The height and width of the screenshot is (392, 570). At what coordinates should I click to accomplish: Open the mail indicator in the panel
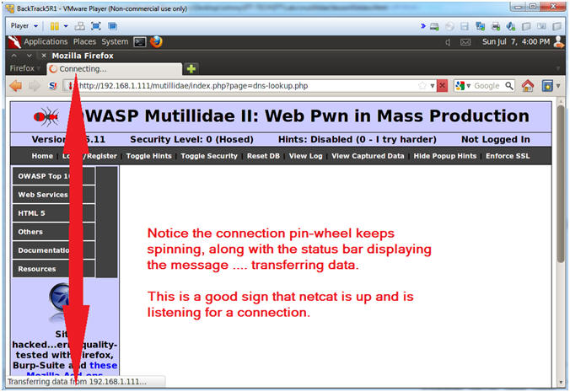pos(465,42)
